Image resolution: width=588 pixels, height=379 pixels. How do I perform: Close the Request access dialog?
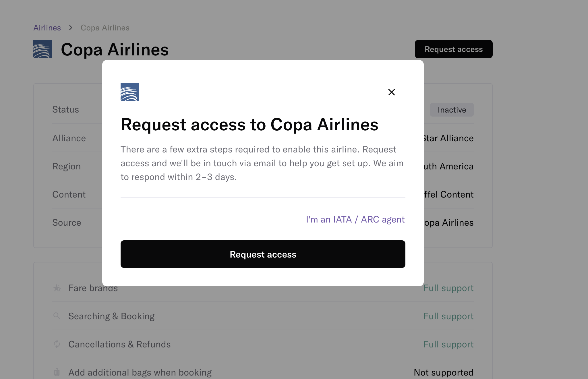point(392,92)
